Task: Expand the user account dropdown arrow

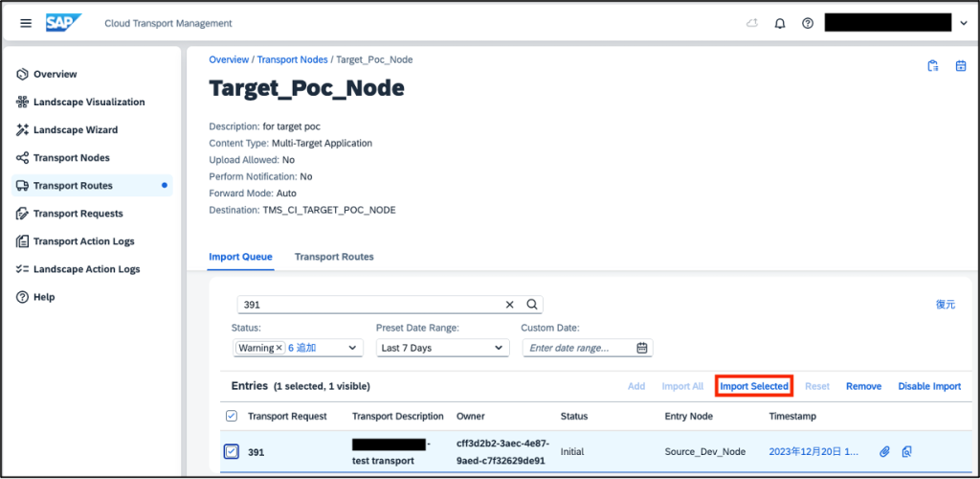Action: point(963,24)
